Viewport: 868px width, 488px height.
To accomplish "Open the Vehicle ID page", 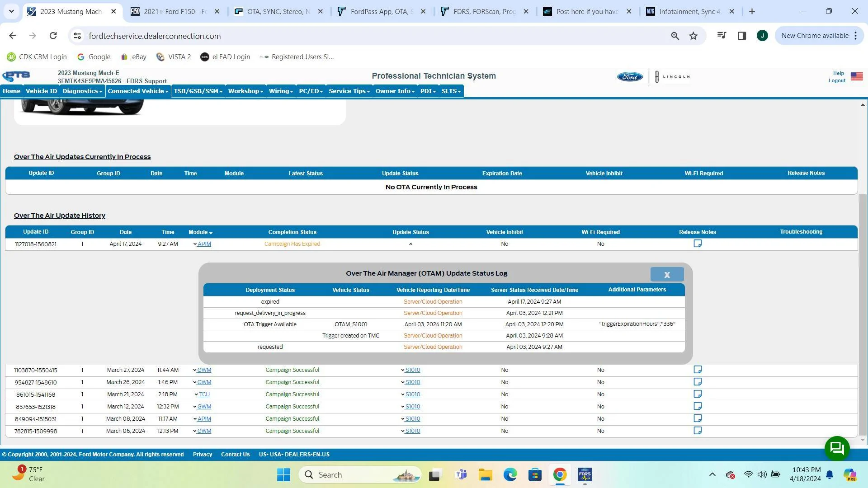I will point(41,91).
